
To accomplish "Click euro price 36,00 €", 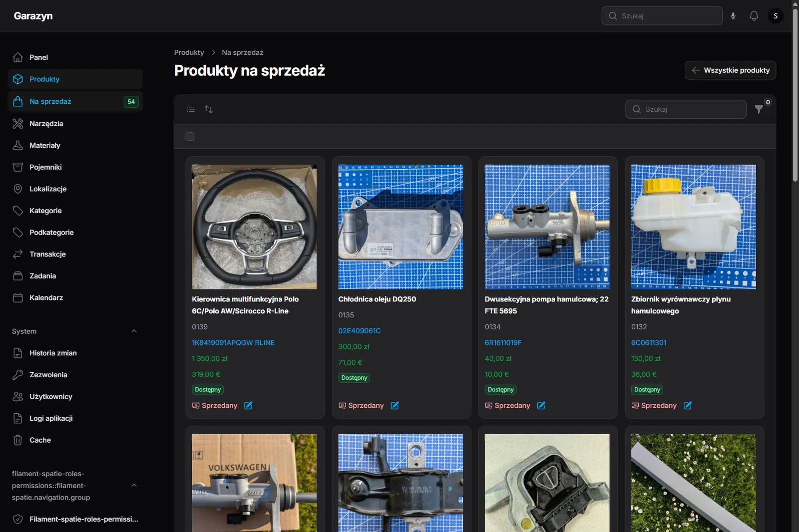I will click(x=644, y=374).
